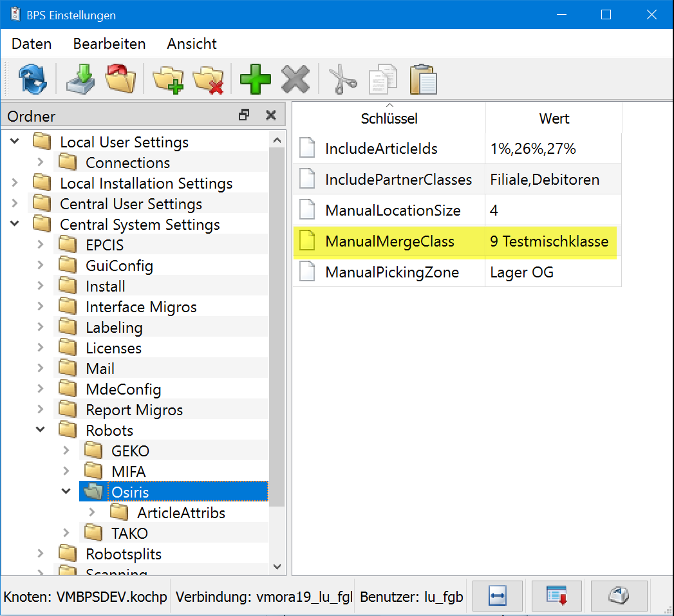Click the Wert column header

pos(554,118)
